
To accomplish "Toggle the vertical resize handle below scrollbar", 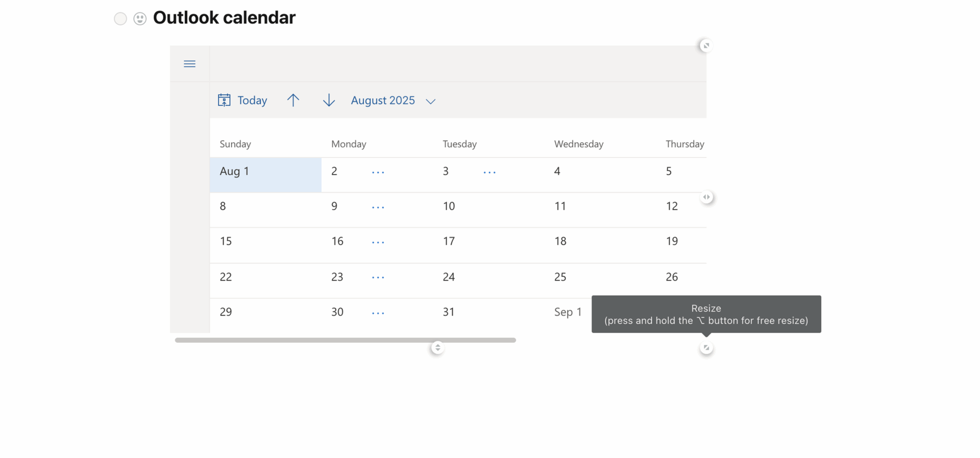I will tap(437, 347).
